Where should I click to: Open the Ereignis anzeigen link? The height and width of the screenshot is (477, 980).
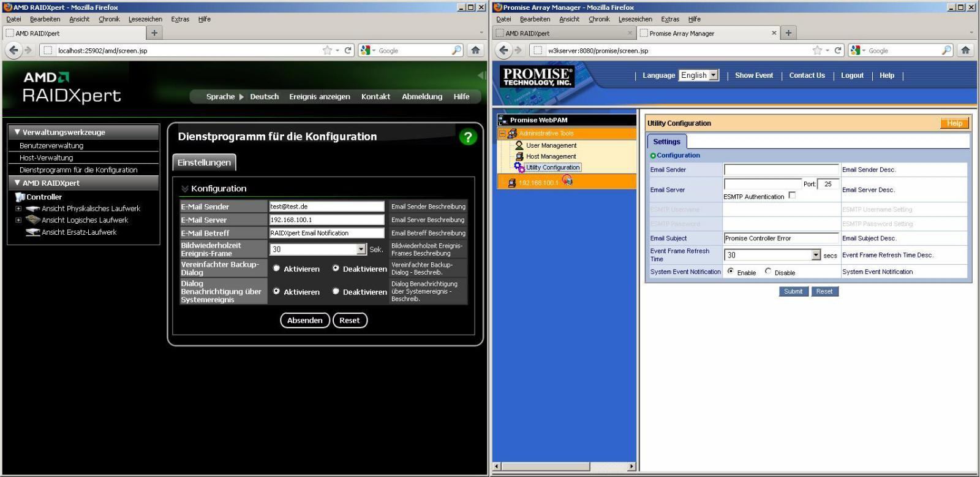coord(320,97)
